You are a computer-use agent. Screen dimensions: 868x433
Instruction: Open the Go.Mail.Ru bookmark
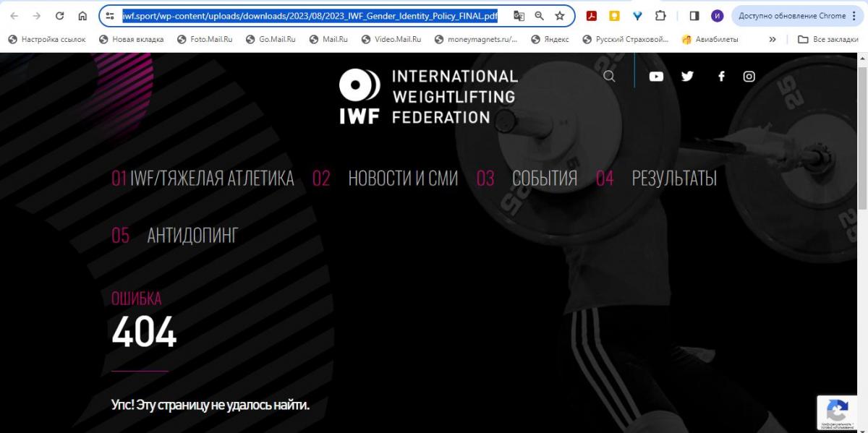271,39
